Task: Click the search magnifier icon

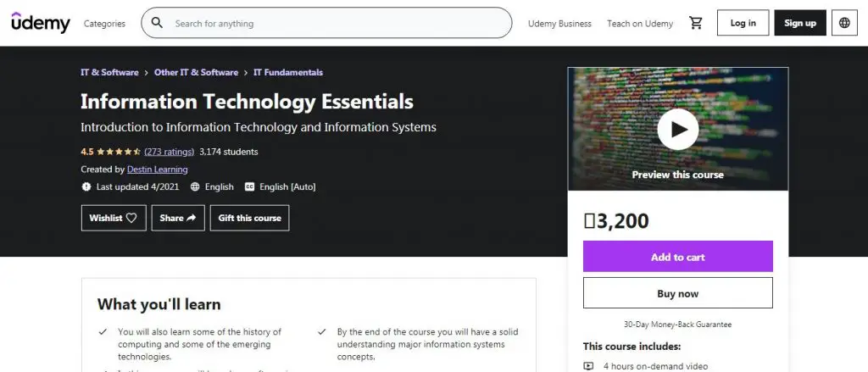Action: 157,23
